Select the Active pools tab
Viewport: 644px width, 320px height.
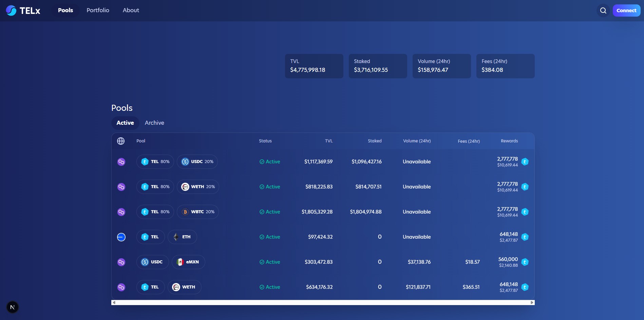[x=125, y=123]
